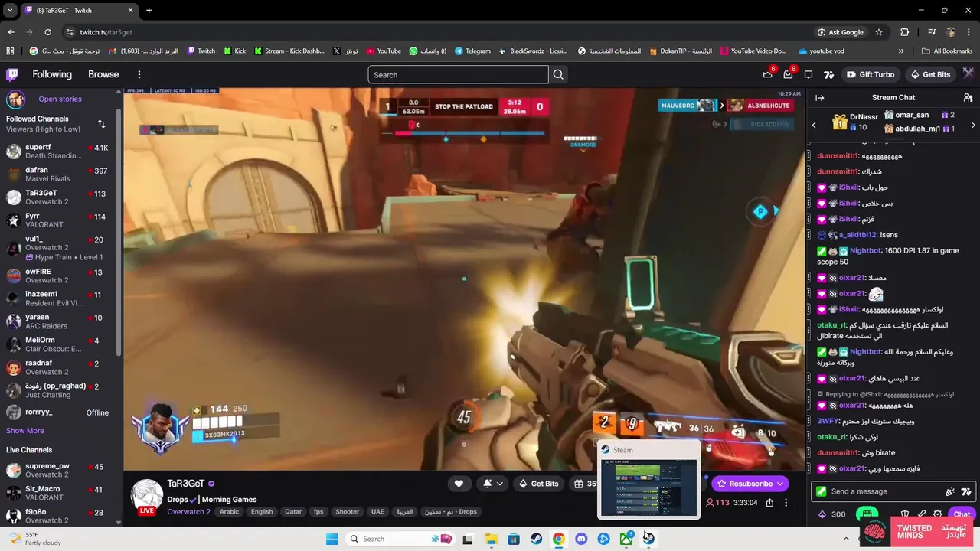Open chat settings gear icon

tap(938, 514)
